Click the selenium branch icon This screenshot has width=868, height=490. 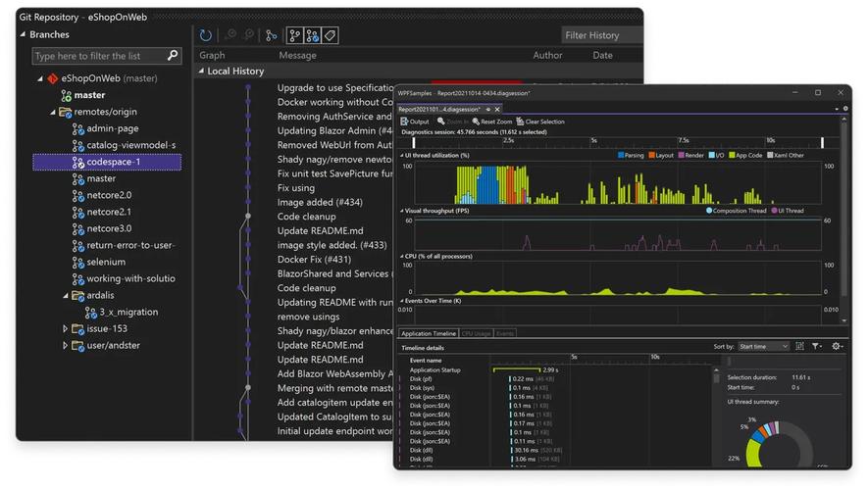pos(78,262)
